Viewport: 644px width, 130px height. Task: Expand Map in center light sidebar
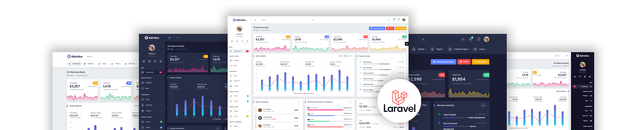(239, 66)
